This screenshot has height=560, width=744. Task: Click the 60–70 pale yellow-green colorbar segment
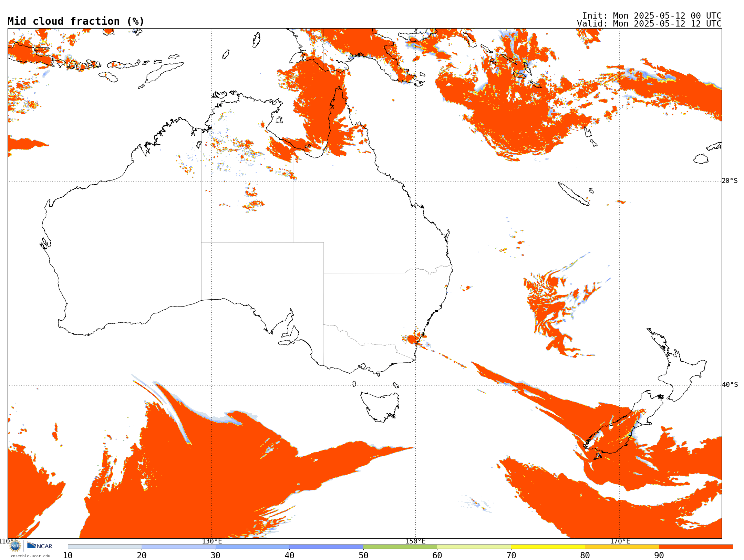(x=474, y=547)
